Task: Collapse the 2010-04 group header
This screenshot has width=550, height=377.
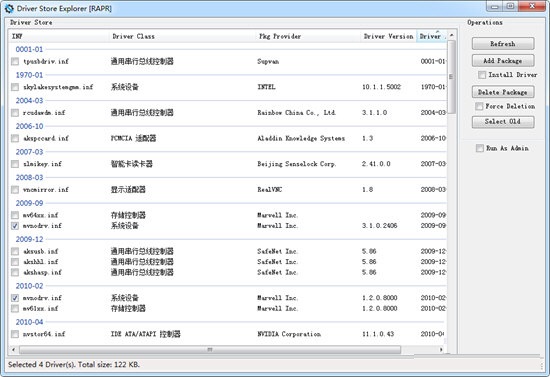Action: coord(29,322)
